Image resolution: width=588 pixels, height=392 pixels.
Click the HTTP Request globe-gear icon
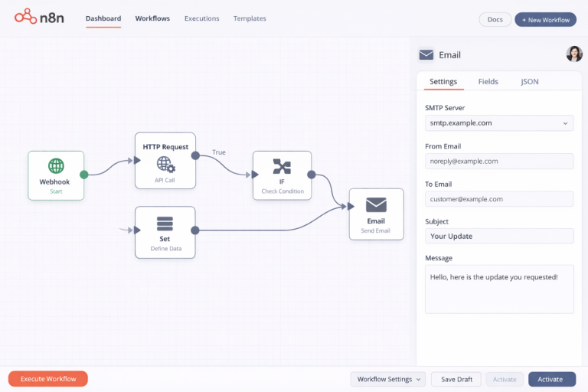point(165,164)
